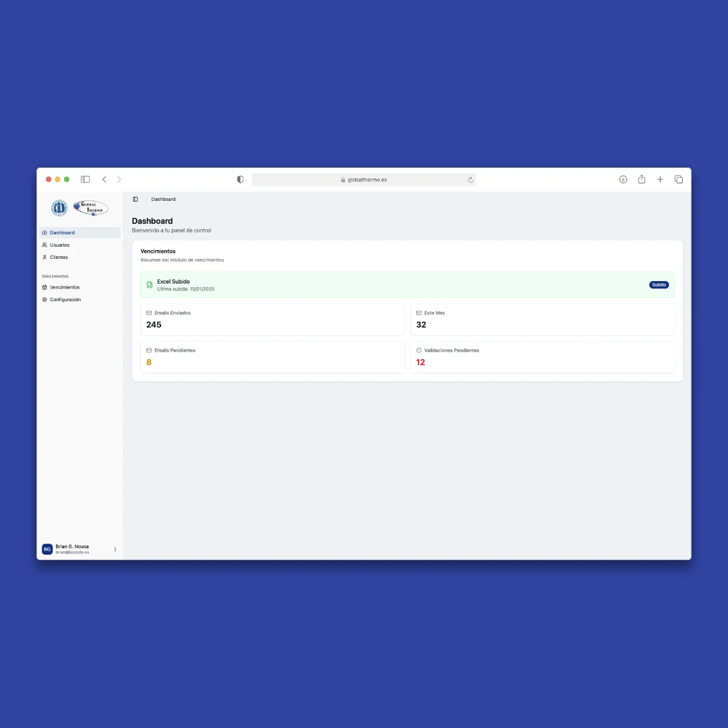Image resolution: width=728 pixels, height=728 pixels.
Task: Click the Vencimientos calendar icon
Action: click(x=44, y=287)
